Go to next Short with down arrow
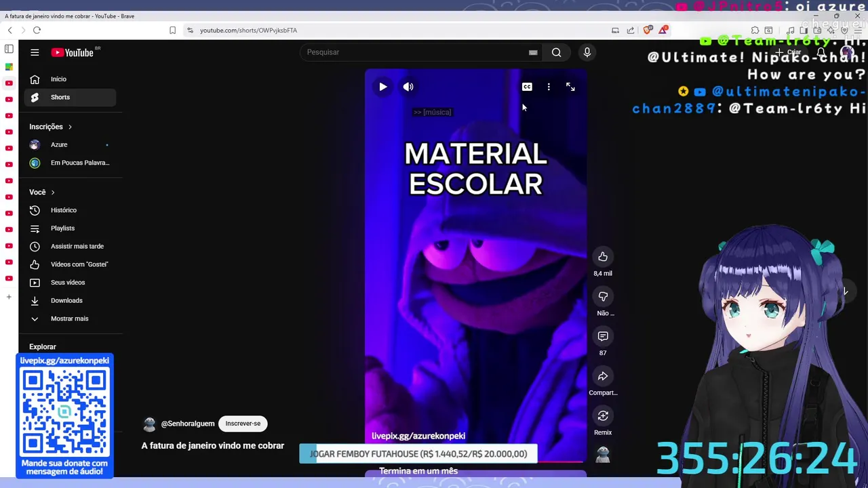Image resolution: width=868 pixels, height=488 pixels. [x=845, y=291]
